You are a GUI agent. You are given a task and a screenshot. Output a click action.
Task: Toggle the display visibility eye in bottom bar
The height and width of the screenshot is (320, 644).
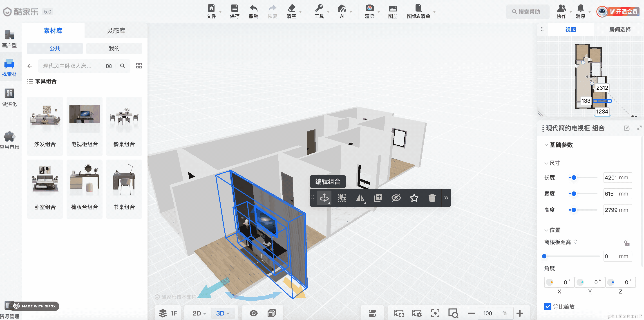click(253, 313)
